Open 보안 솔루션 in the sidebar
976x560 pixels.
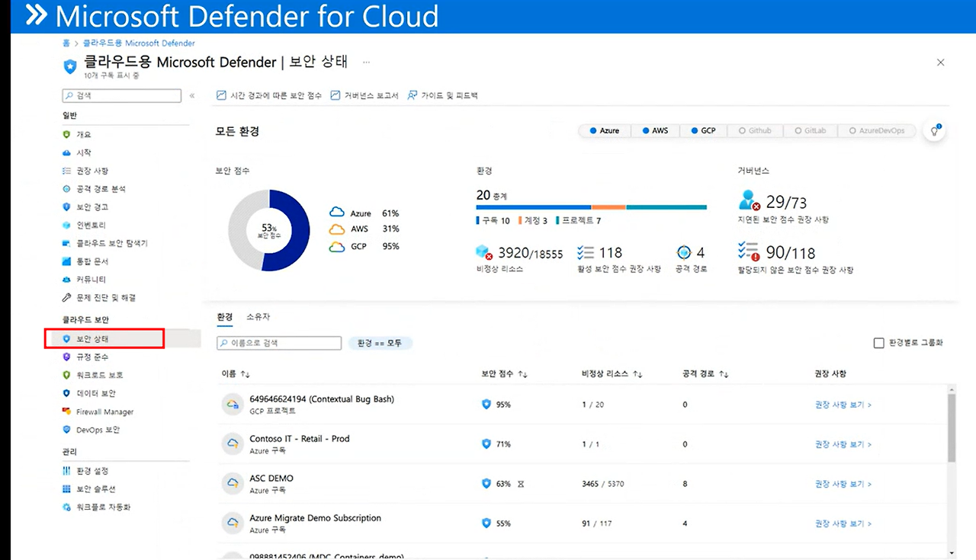click(88, 489)
